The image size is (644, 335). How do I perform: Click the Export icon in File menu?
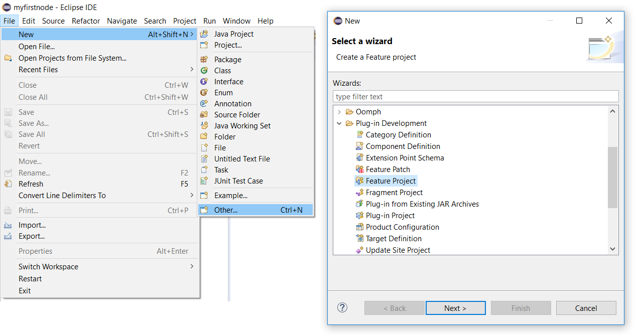[8, 237]
